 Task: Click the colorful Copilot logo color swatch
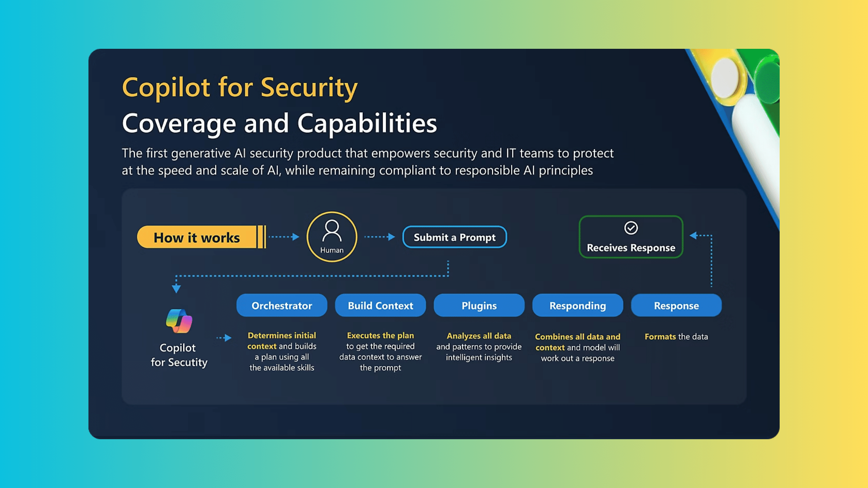tap(179, 322)
